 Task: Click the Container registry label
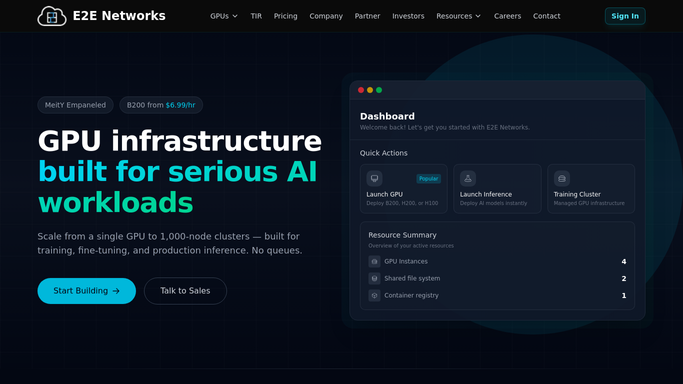pos(411,295)
